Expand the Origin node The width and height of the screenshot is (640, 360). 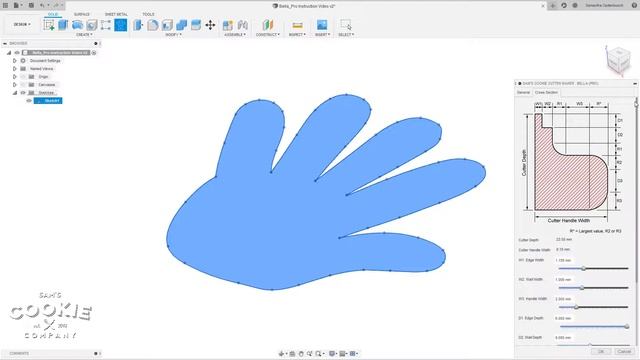15,77
